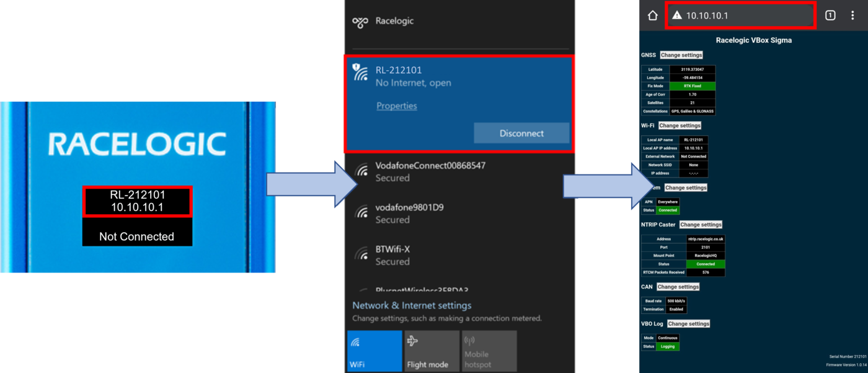Toggle the Flight mode tile

pos(432,351)
